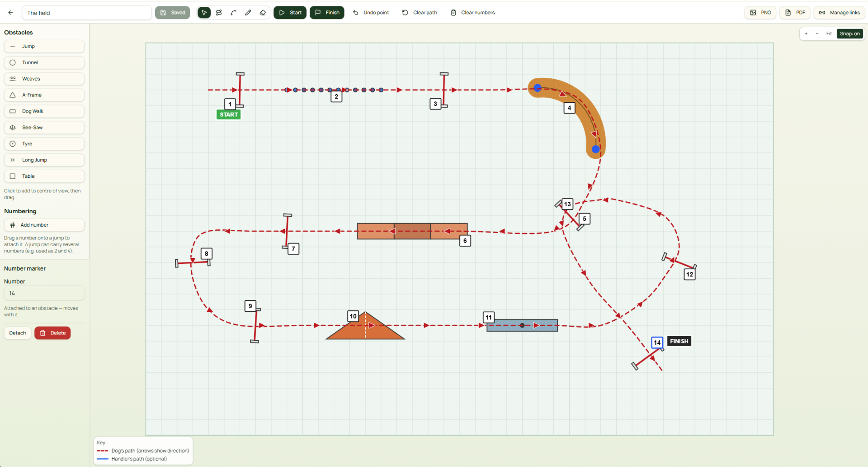This screenshot has width=868, height=467.
Task: Delete the selected number marker
Action: [x=52, y=333]
